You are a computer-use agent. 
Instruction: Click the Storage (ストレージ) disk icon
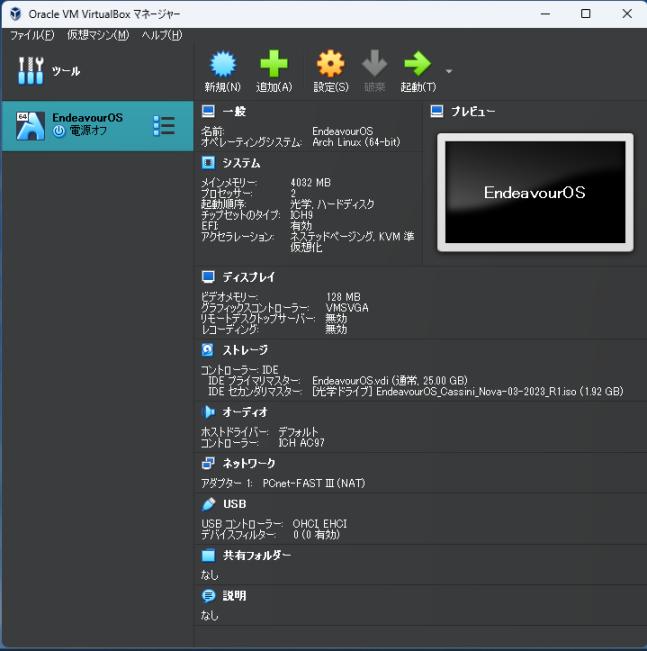pyautogui.click(x=208, y=350)
